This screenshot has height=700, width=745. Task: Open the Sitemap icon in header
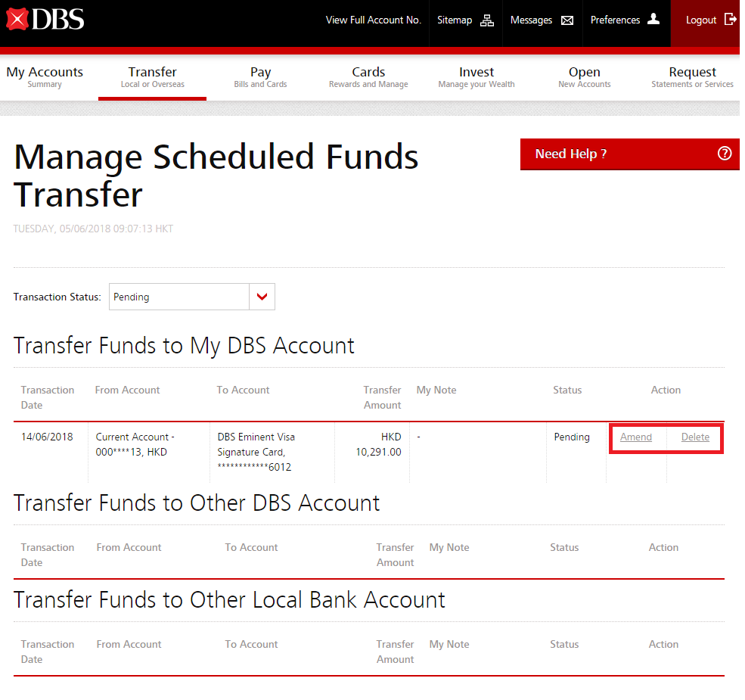(487, 20)
